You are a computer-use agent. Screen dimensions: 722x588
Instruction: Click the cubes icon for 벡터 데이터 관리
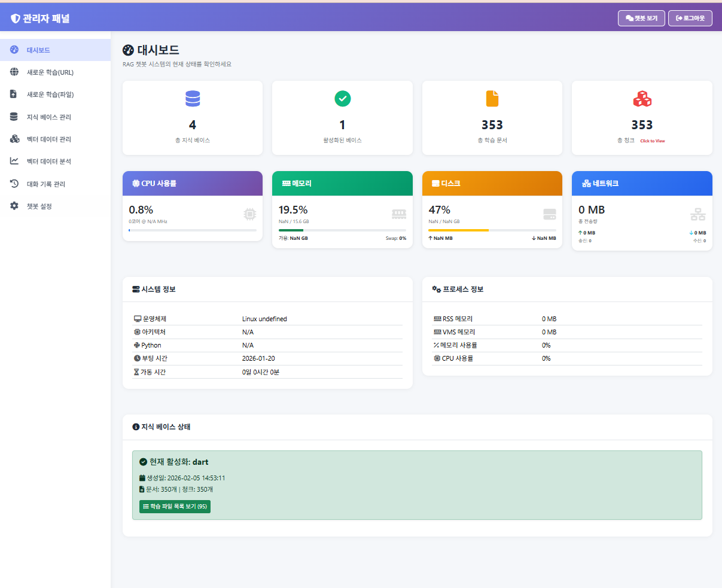pyautogui.click(x=14, y=139)
